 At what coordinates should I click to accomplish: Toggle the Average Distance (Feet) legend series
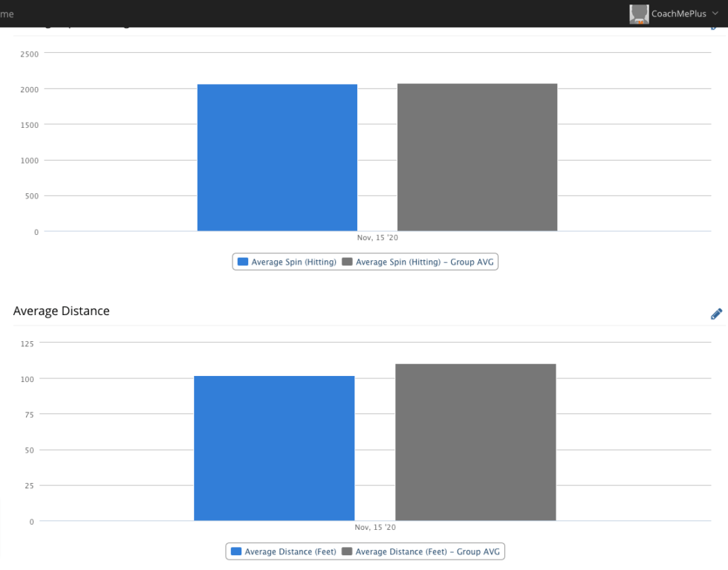[284, 551]
